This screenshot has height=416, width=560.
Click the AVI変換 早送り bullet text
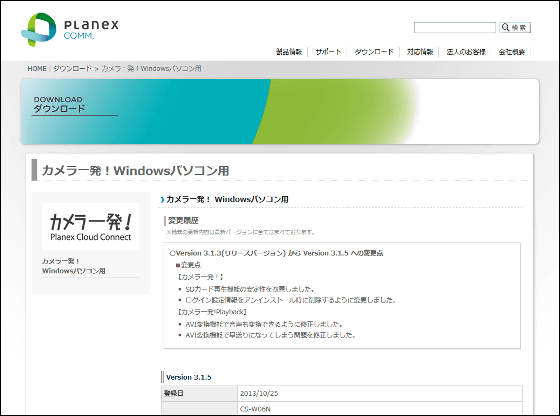pyautogui.click(x=270, y=335)
